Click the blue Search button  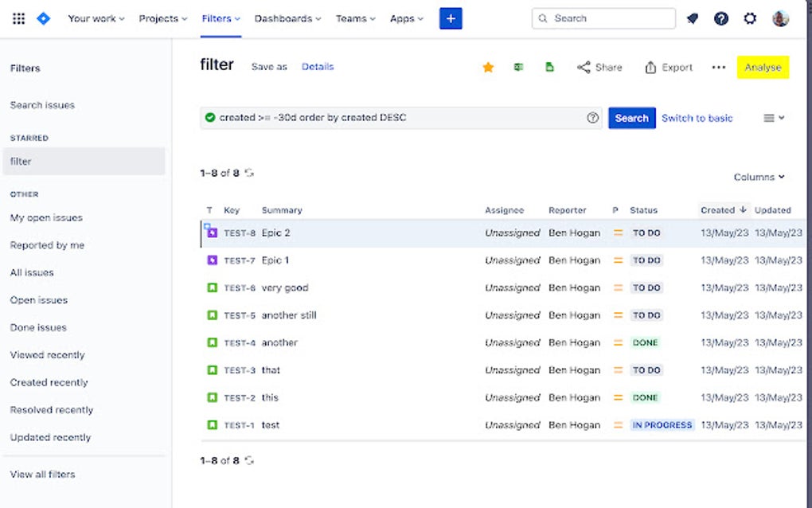(631, 117)
